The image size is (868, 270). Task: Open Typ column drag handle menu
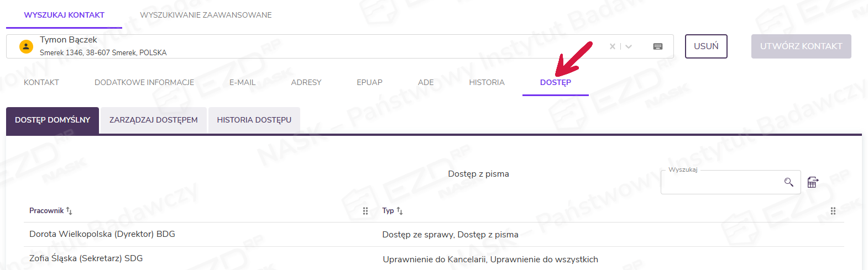click(x=833, y=211)
